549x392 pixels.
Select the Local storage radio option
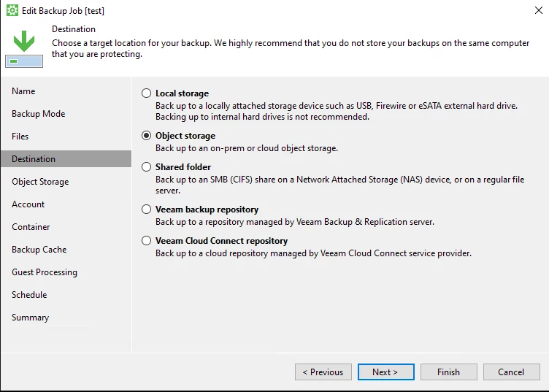(x=146, y=93)
